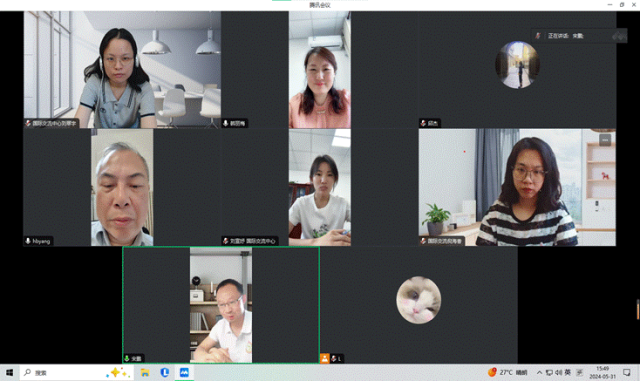Click the muted mic icon in the speaking indicator bar
Screen dimensions: 640x381
(x=538, y=36)
